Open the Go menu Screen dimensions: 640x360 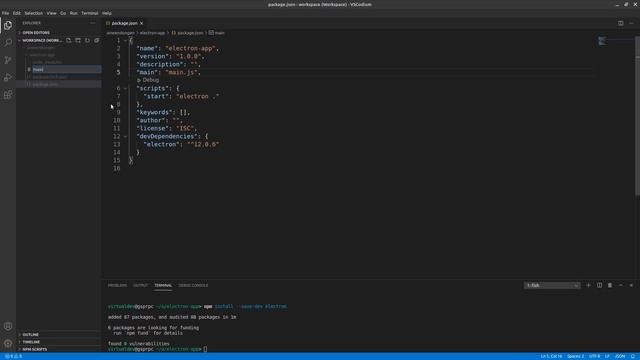pyautogui.click(x=63, y=13)
